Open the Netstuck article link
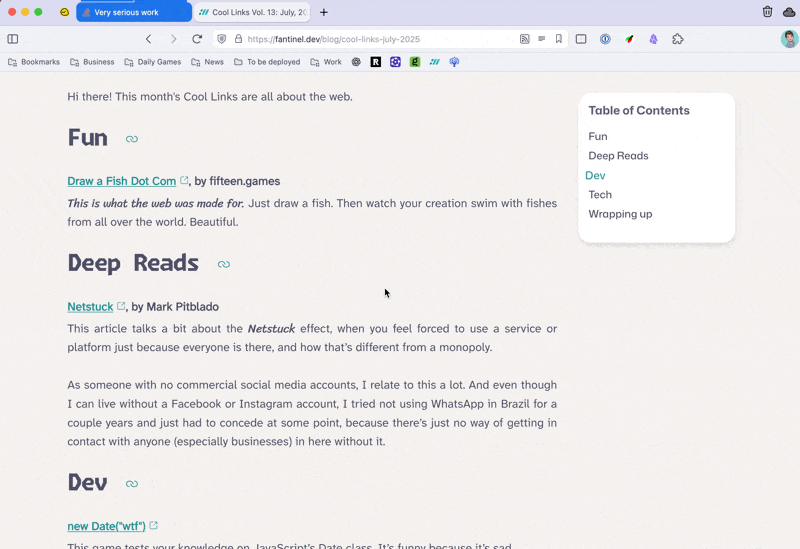This screenshot has width=800, height=549. point(90,307)
